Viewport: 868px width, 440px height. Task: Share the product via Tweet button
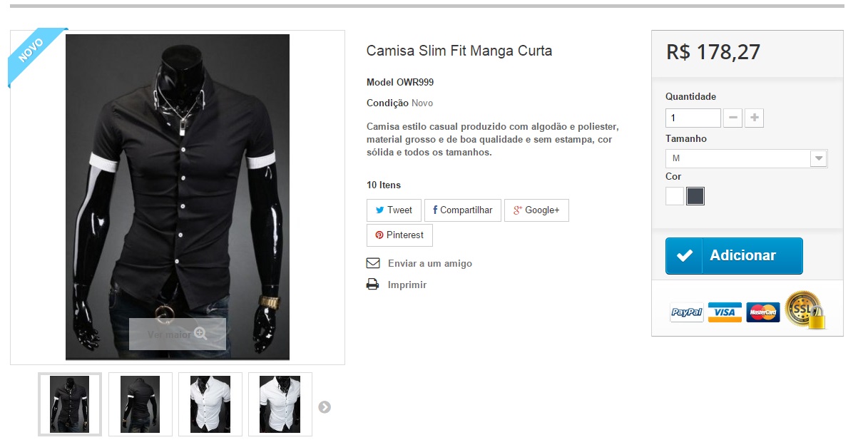394,210
